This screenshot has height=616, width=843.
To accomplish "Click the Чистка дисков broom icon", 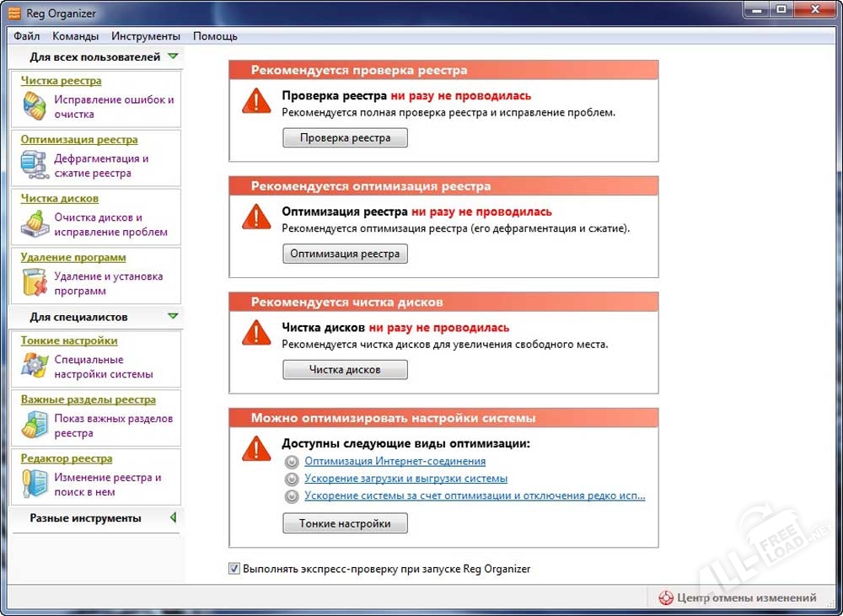I will (x=34, y=224).
